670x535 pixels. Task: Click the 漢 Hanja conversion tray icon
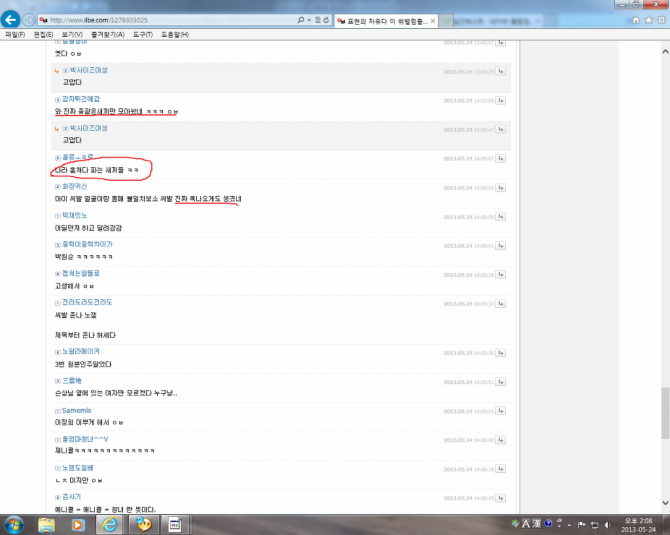pyautogui.click(x=536, y=524)
